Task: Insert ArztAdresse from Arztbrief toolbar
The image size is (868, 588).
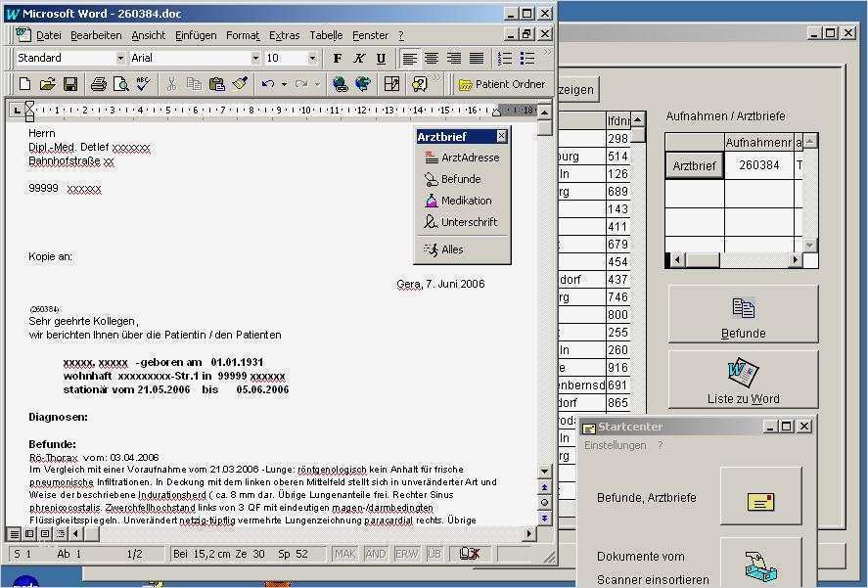Action: [462, 158]
